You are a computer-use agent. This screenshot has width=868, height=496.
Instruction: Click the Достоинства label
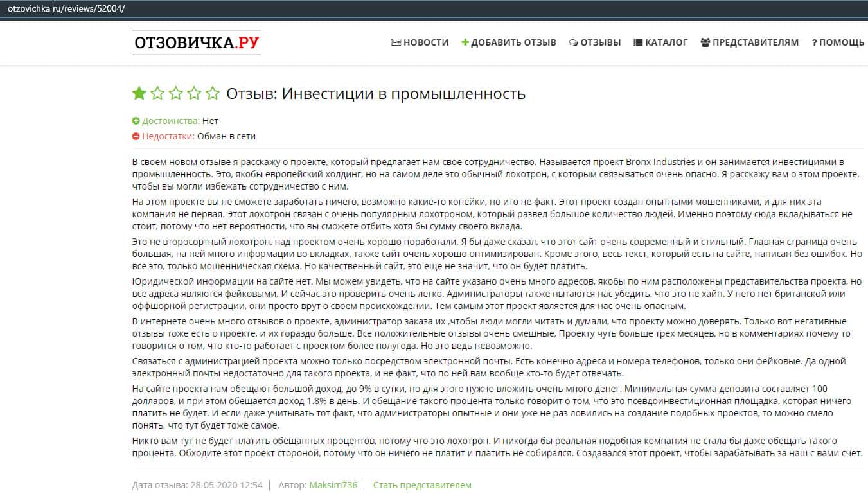[171, 121]
